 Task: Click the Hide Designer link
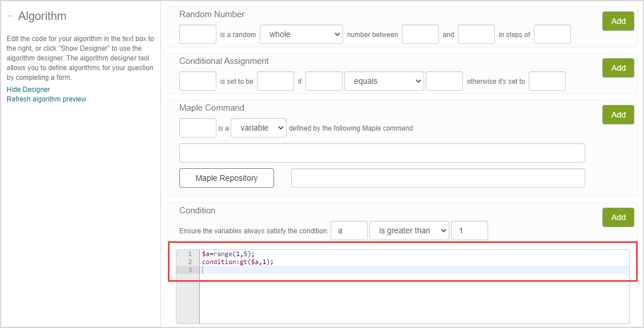click(x=29, y=90)
